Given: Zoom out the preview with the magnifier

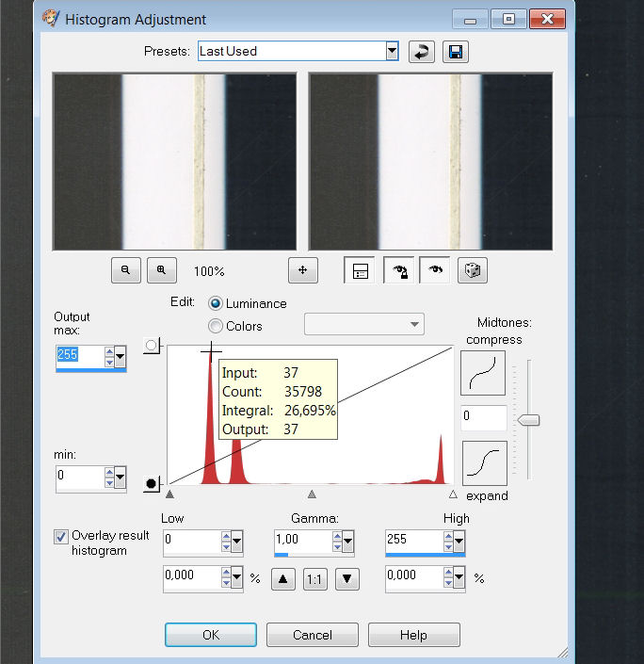Looking at the screenshot, I should coord(125,270).
